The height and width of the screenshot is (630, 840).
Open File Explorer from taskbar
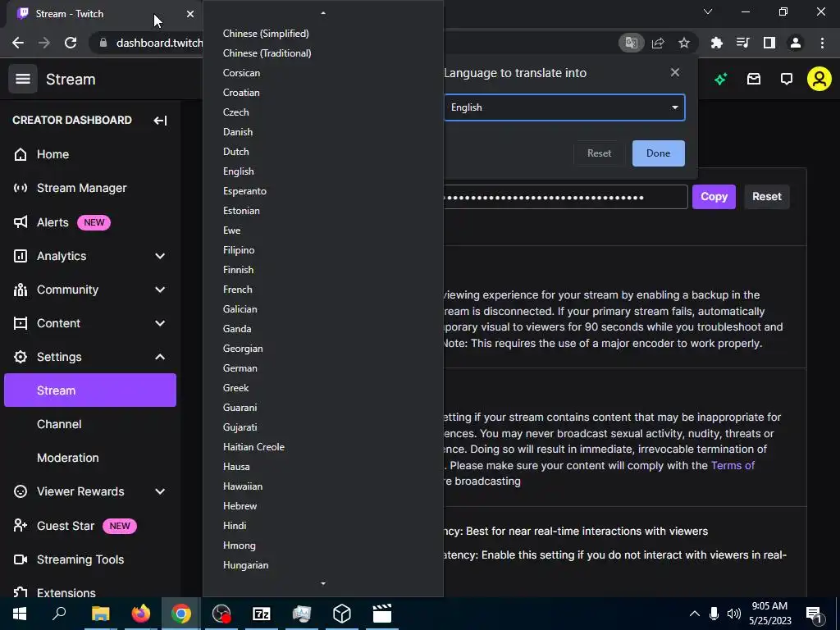100,614
